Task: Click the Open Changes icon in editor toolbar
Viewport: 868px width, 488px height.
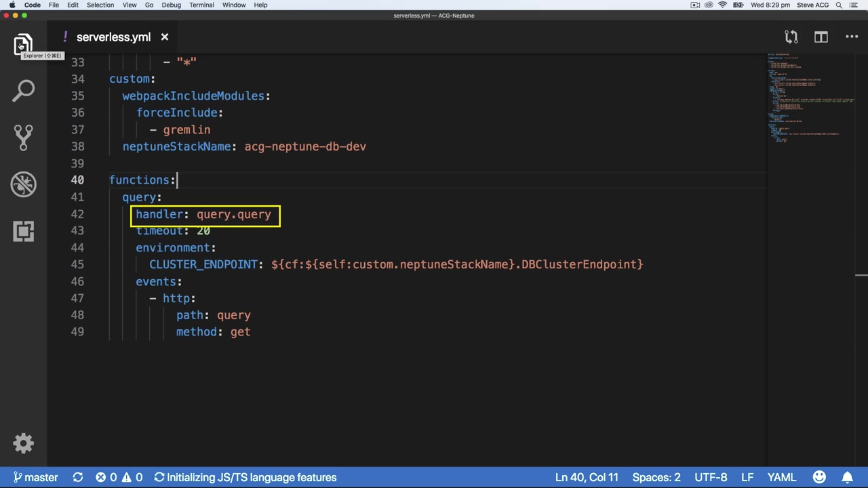Action: pyautogui.click(x=791, y=37)
